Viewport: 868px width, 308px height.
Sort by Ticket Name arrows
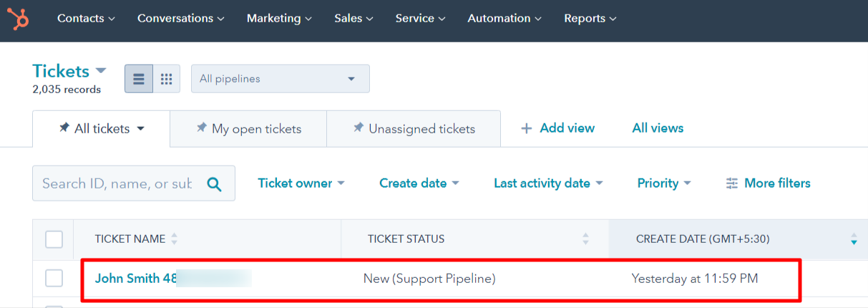(x=175, y=239)
